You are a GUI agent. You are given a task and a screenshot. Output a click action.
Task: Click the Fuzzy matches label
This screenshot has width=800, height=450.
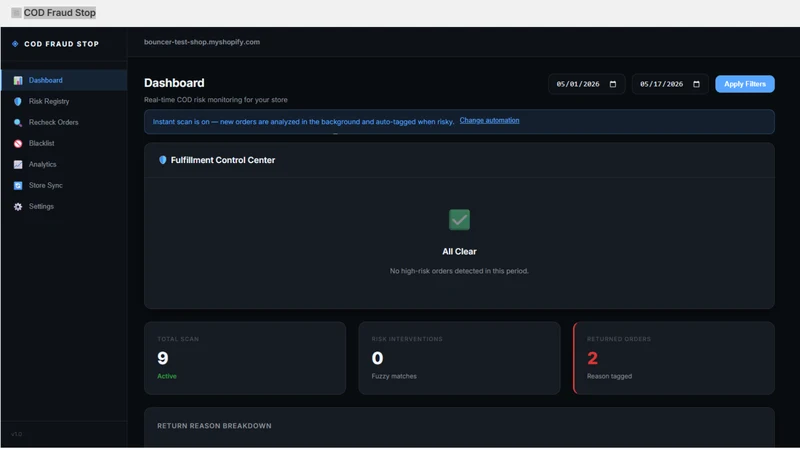pos(394,377)
